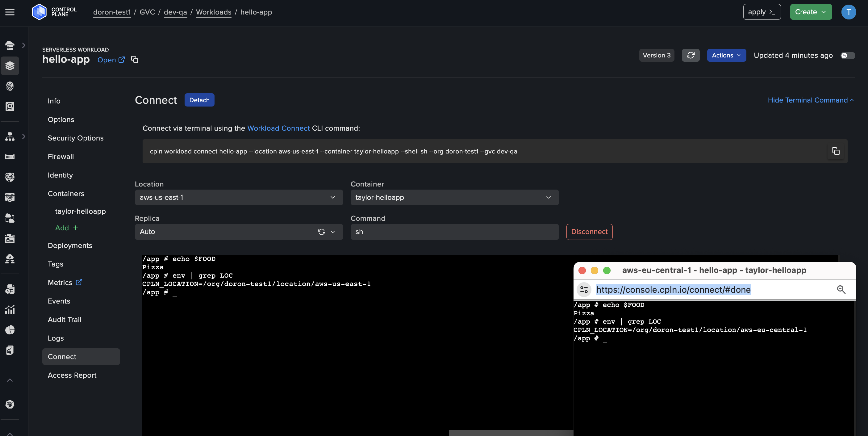Screen dimensions: 868x436
Task: Navigate to the Security Options menu item
Action: pyautogui.click(x=75, y=138)
